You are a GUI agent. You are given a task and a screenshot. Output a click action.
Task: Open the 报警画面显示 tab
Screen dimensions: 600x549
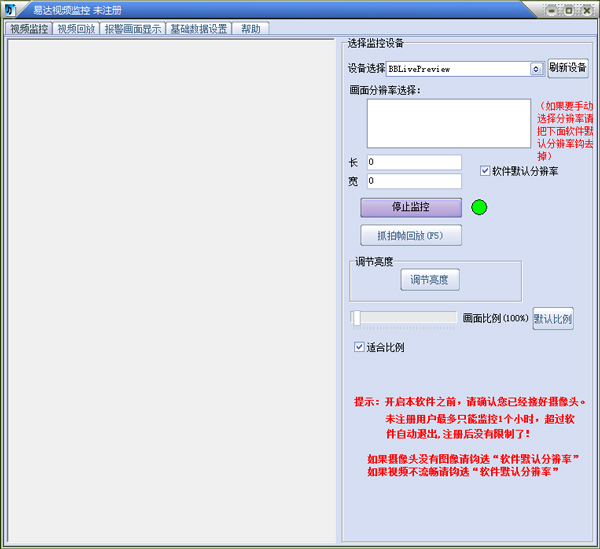coord(133,29)
